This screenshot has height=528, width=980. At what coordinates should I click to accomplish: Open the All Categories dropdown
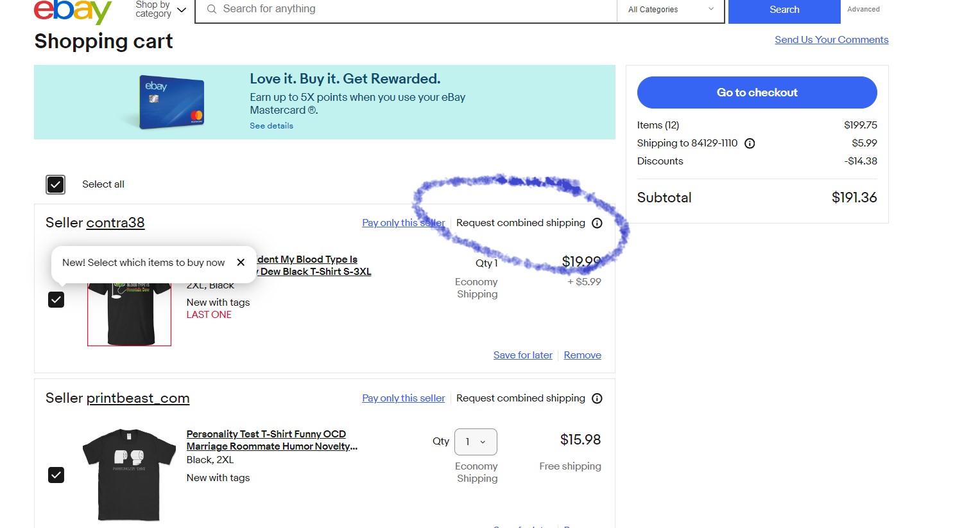[671, 10]
